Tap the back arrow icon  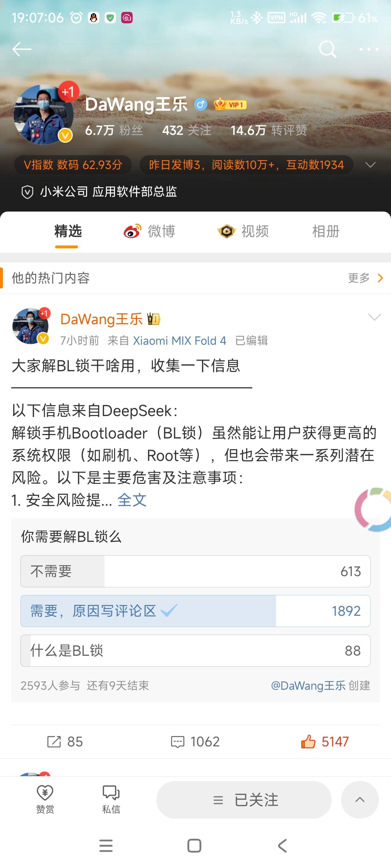pos(22,49)
